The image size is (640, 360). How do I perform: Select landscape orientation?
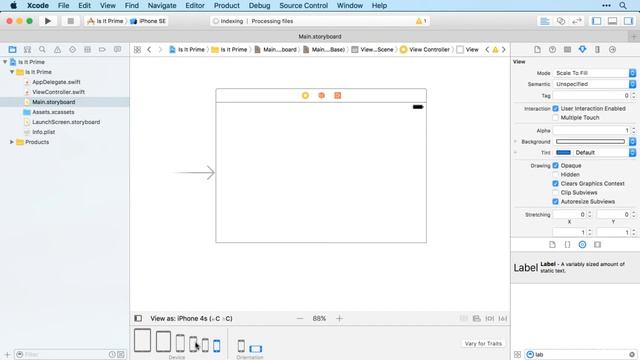click(256, 349)
